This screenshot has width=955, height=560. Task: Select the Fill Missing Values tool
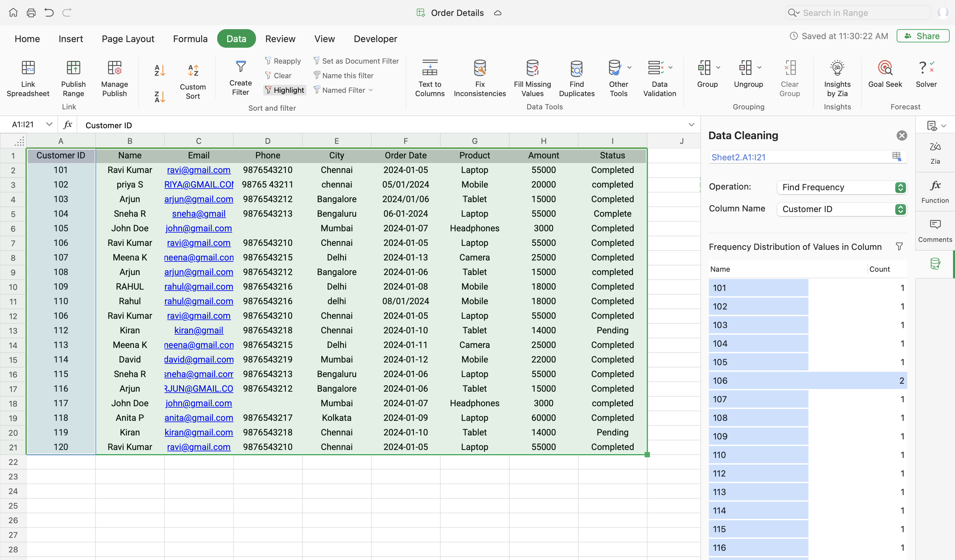click(532, 69)
